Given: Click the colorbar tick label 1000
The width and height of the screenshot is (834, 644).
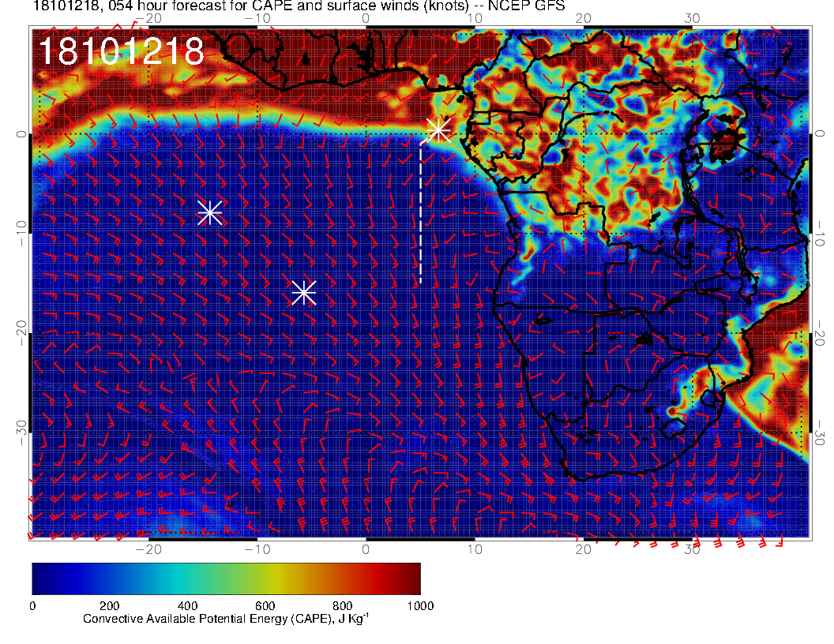Looking at the screenshot, I should point(420,606).
